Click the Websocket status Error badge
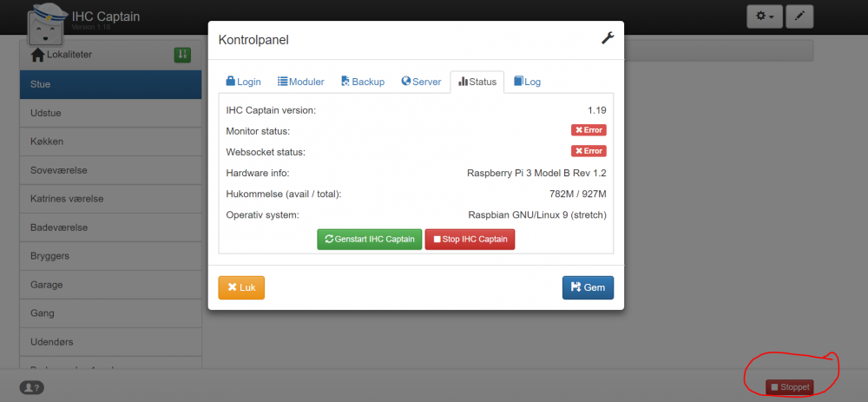This screenshot has height=402, width=868. (589, 150)
